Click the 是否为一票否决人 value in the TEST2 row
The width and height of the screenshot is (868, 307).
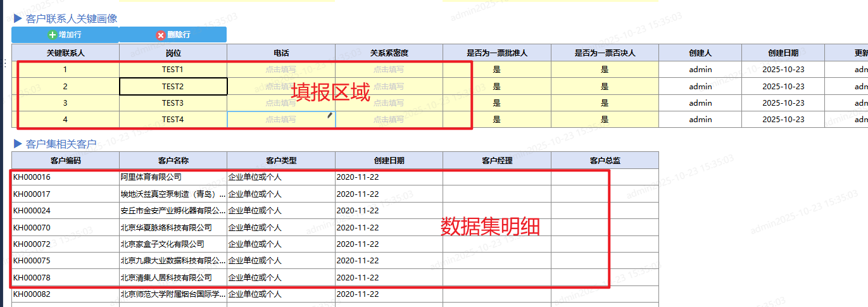[605, 86]
